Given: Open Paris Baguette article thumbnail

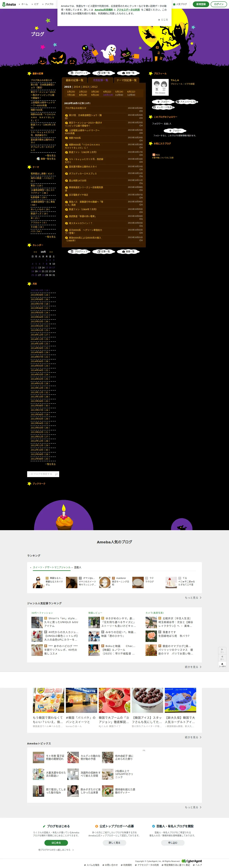Looking at the screenshot, I should click(82, 701).
